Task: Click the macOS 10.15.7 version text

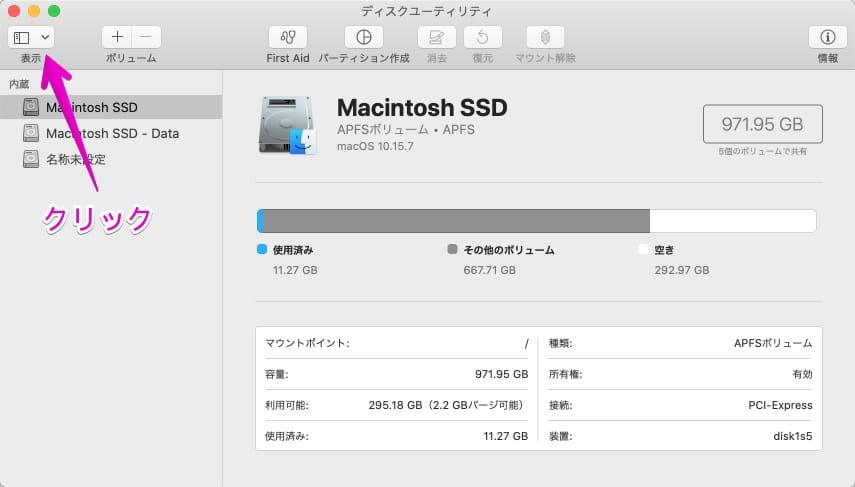Action: 375,146
